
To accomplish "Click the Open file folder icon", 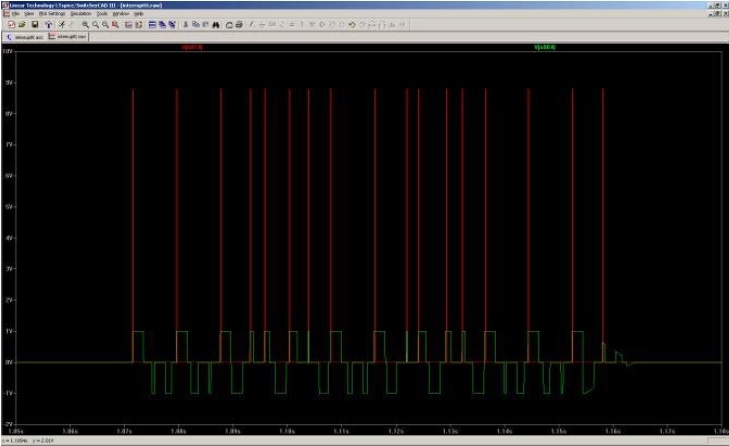I will 22,25.
